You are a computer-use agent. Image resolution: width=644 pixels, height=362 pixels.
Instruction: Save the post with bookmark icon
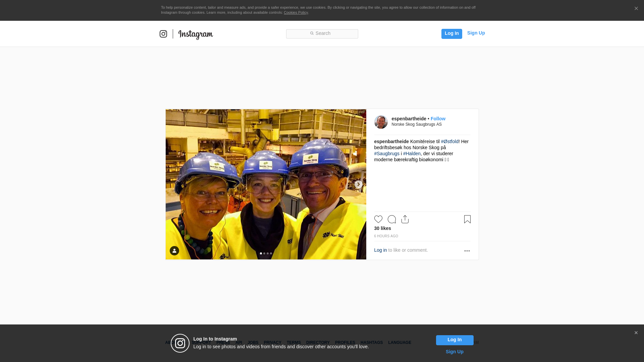click(x=467, y=219)
